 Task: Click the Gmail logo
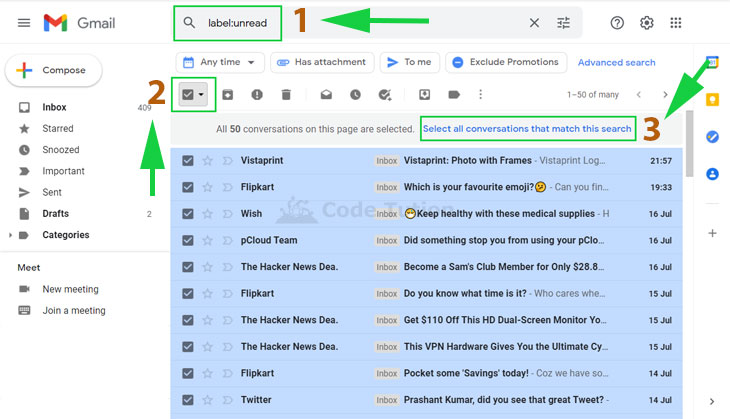79,23
